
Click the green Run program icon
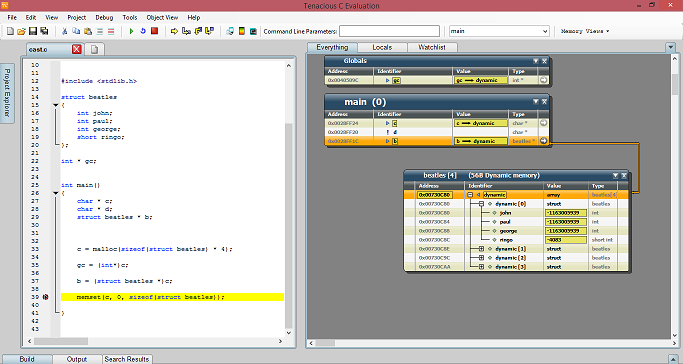pos(131,31)
